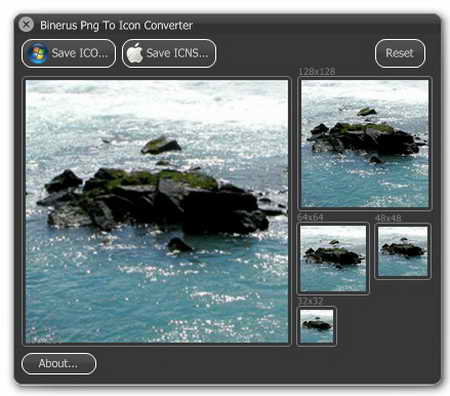Select the 64x64 icon preview

[x=333, y=259]
